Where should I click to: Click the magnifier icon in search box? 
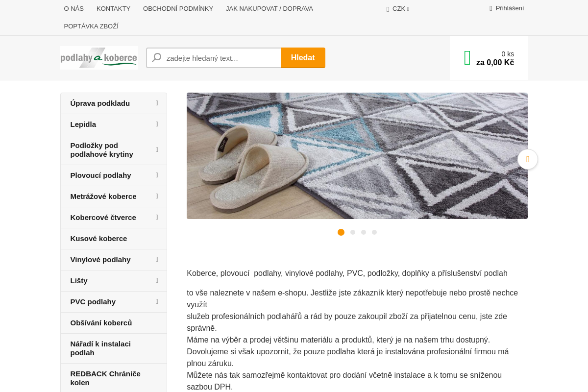[157, 58]
